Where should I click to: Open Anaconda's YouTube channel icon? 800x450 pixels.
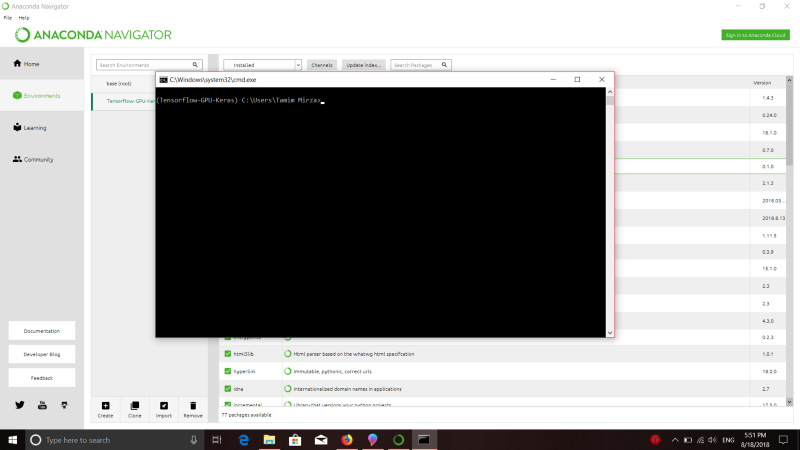(x=42, y=405)
